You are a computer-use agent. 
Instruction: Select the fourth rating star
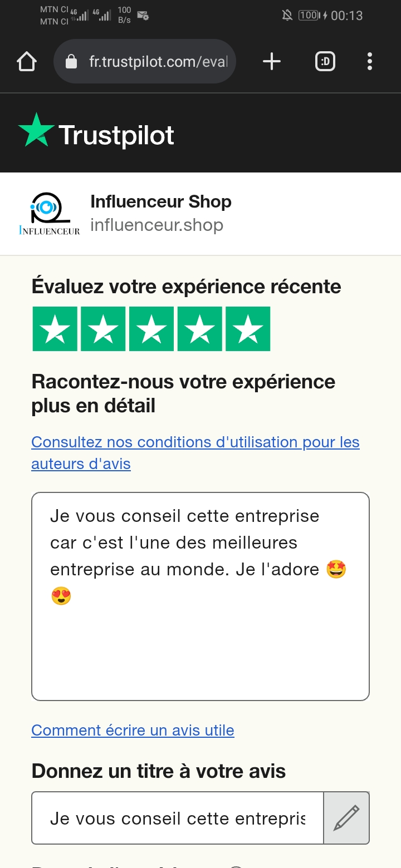click(x=199, y=329)
